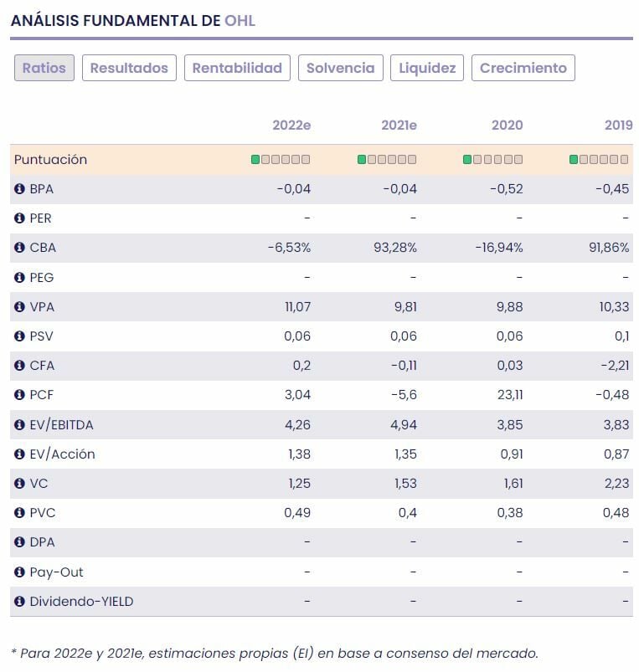Viewport: 639px width, 672px height.
Task: Show the Liquidez tab
Action: [x=427, y=68]
